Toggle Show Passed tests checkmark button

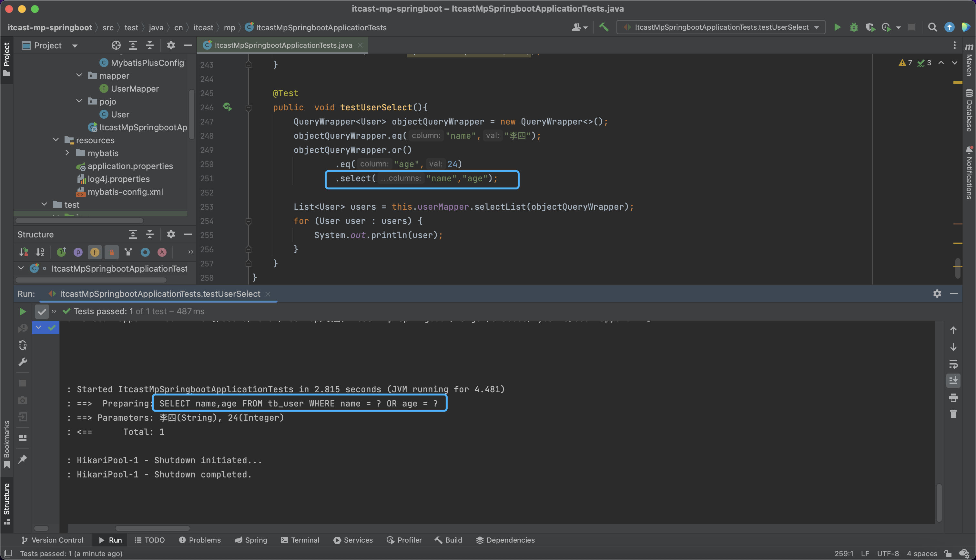pyautogui.click(x=42, y=311)
